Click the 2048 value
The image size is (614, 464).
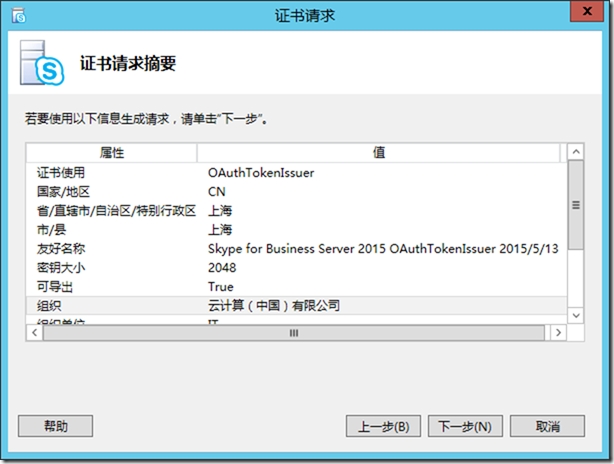coord(222,268)
